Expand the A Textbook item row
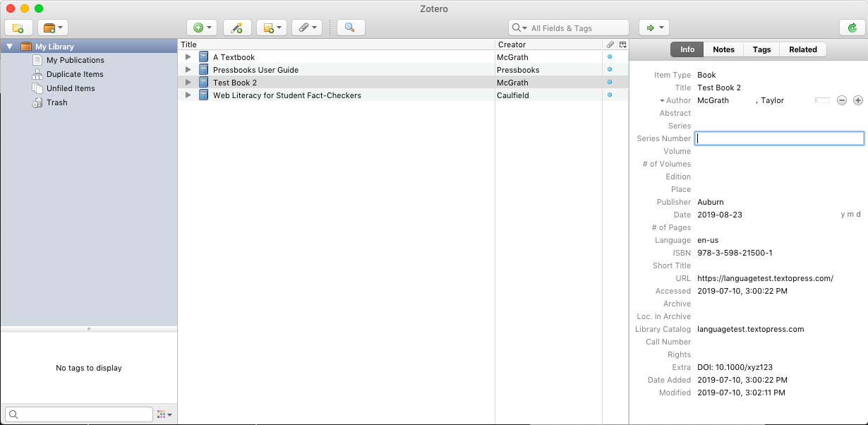The width and height of the screenshot is (868, 425). (188, 57)
